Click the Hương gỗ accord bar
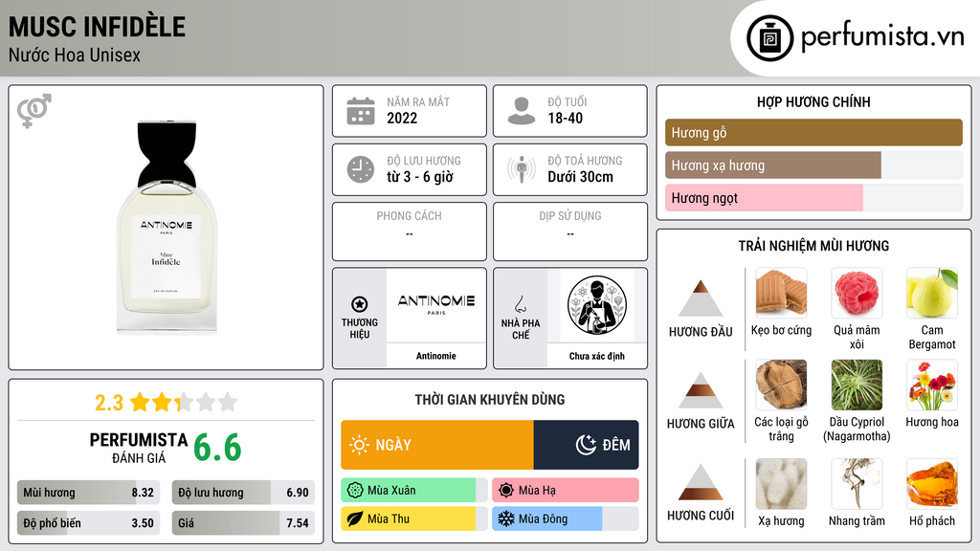The image size is (980, 551). 813,132
